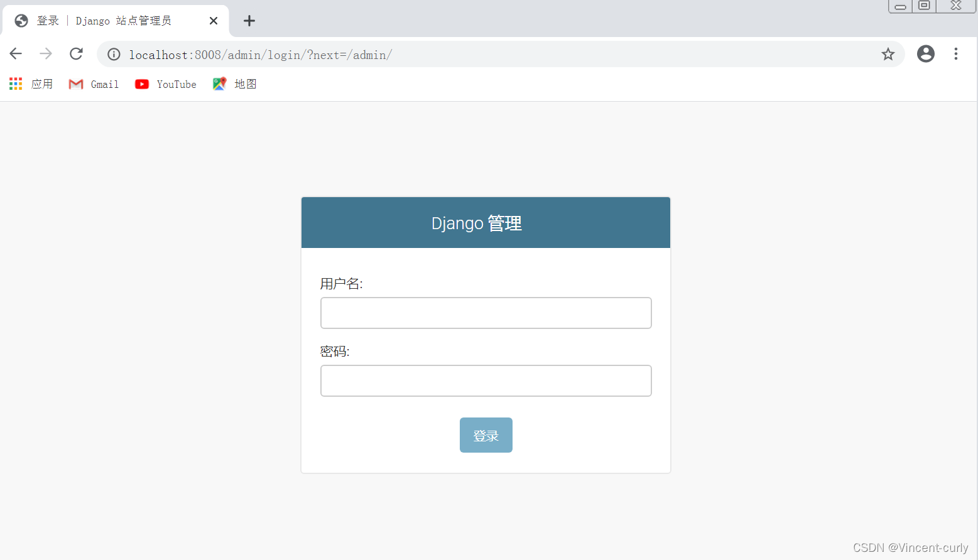Click the browser forward arrow
The width and height of the screenshot is (978, 560).
[46, 54]
